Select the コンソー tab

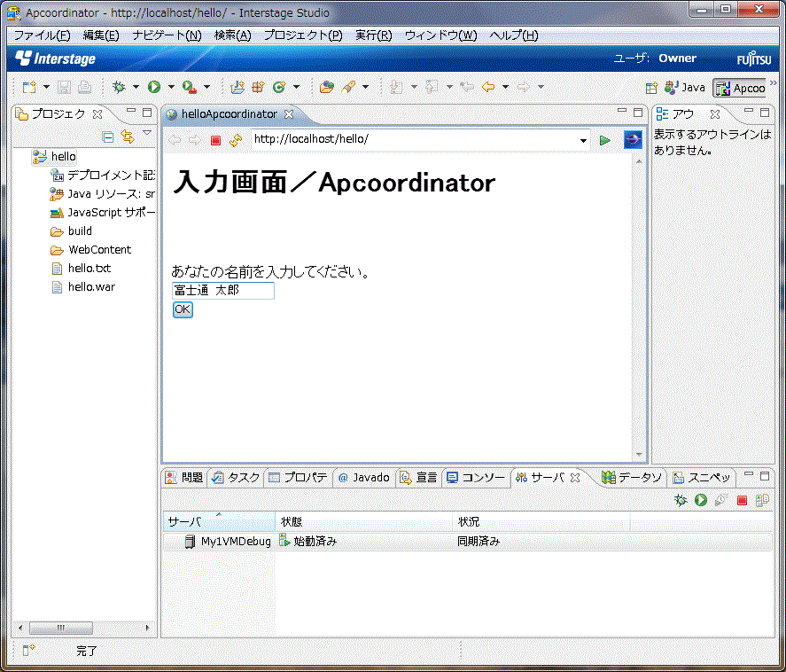coord(476,478)
